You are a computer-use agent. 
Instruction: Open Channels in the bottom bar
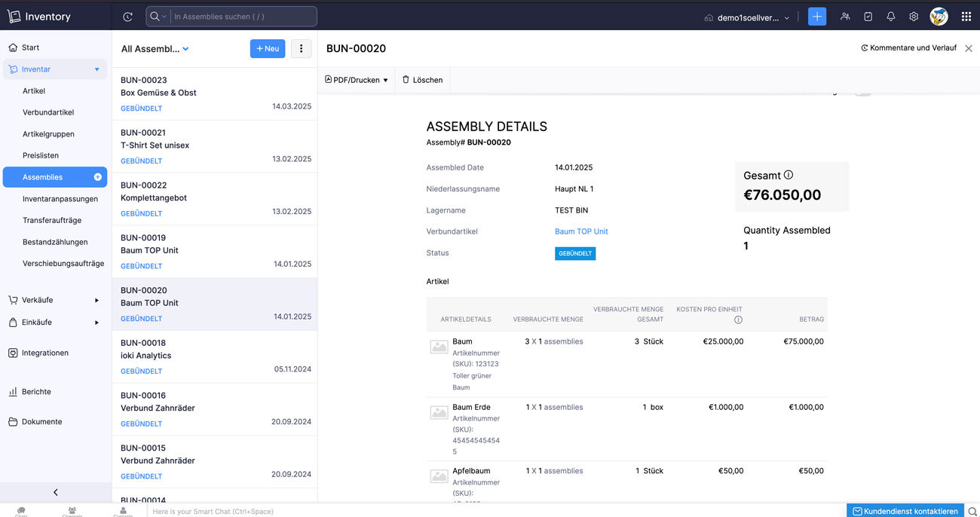[x=72, y=512]
